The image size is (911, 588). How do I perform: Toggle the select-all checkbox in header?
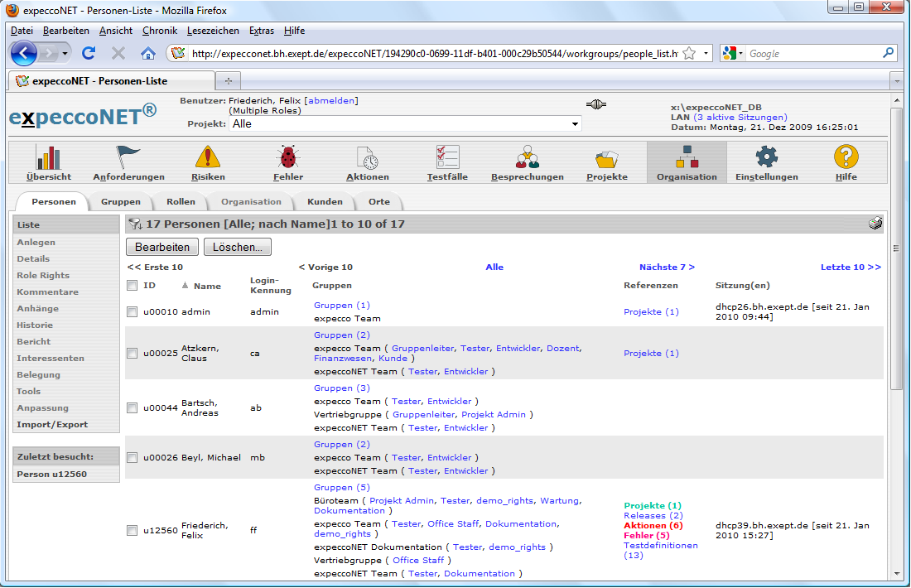(x=132, y=286)
